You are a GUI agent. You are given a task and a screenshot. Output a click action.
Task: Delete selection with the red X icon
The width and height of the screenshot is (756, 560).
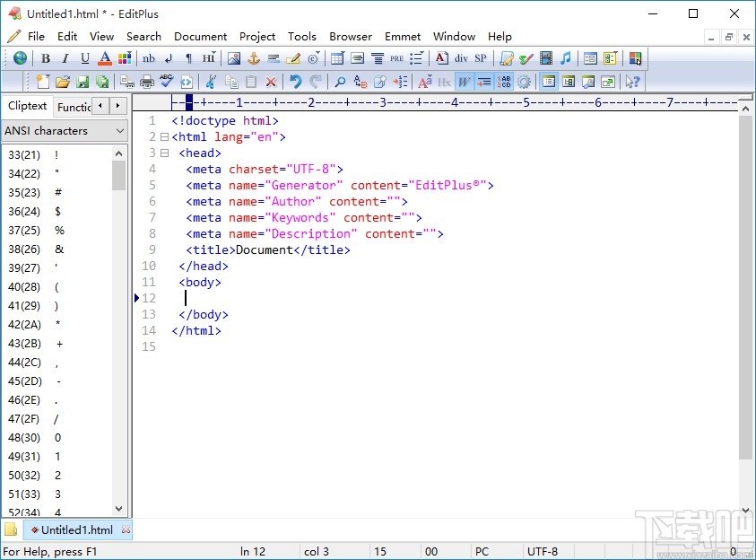pyautogui.click(x=271, y=82)
